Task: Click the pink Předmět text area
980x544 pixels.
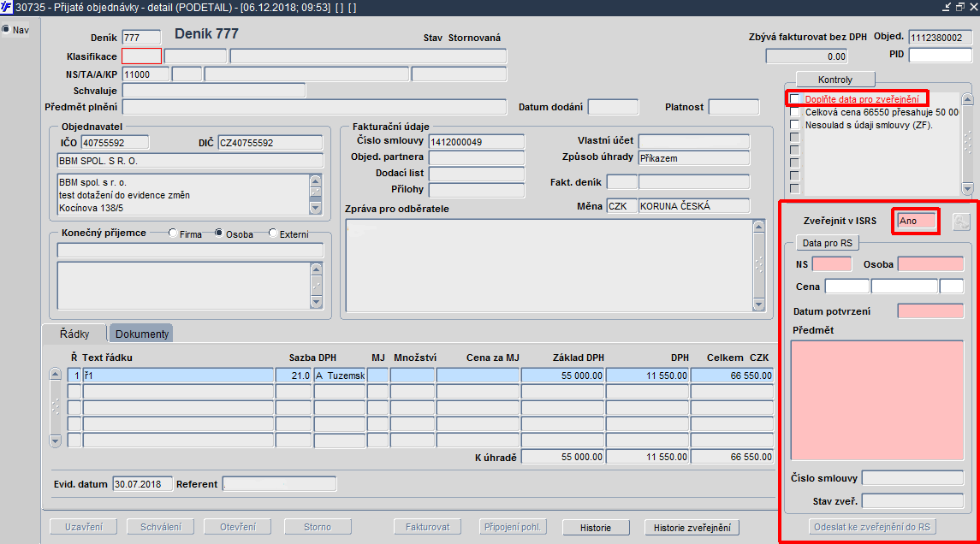Action: (877, 400)
